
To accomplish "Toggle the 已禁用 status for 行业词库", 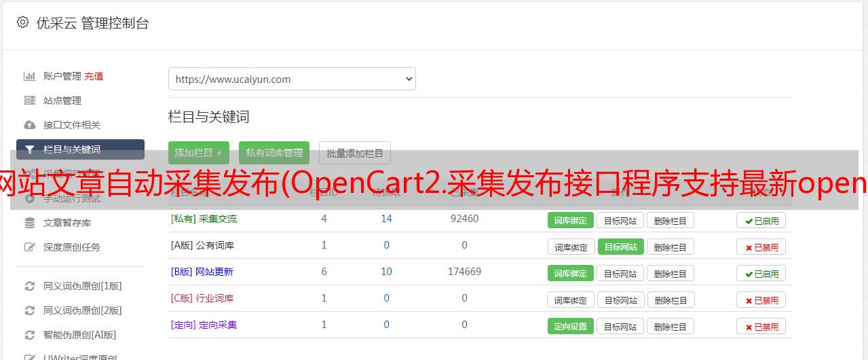I will [x=761, y=300].
